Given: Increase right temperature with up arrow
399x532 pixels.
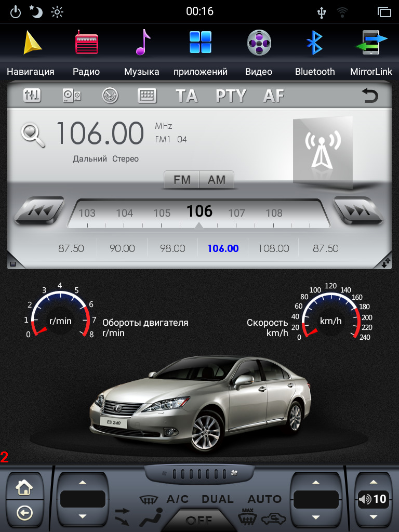Looking at the screenshot, I should [316, 483].
